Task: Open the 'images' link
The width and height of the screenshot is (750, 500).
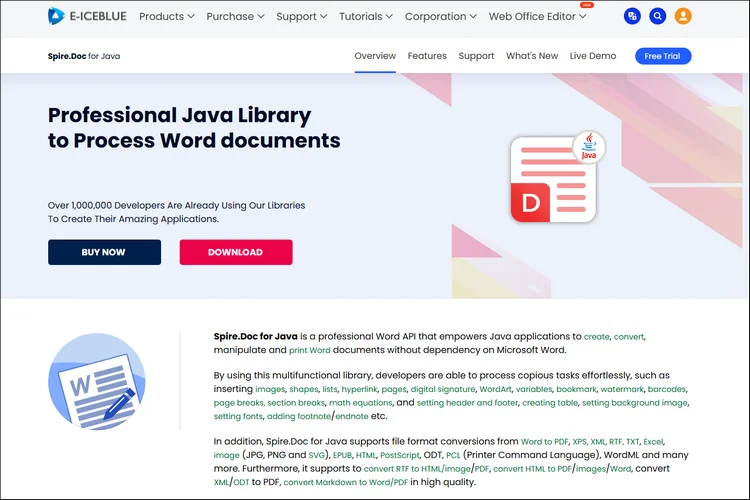Action: coord(270,389)
